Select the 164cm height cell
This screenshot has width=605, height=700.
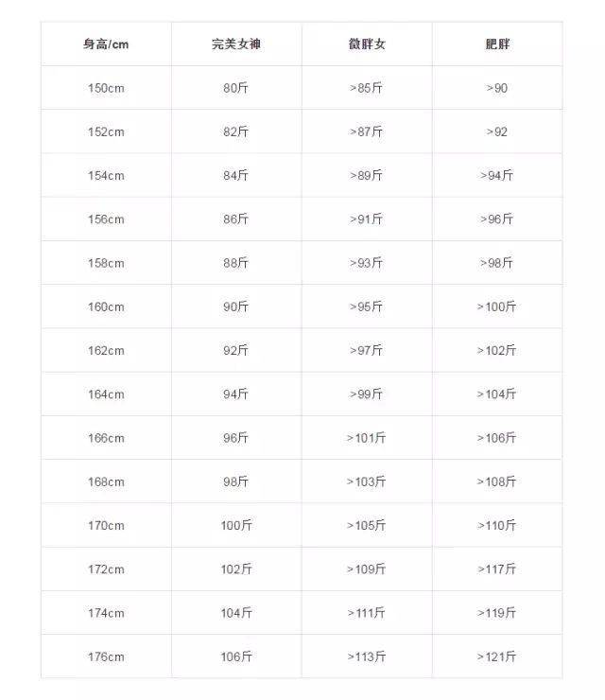point(106,394)
